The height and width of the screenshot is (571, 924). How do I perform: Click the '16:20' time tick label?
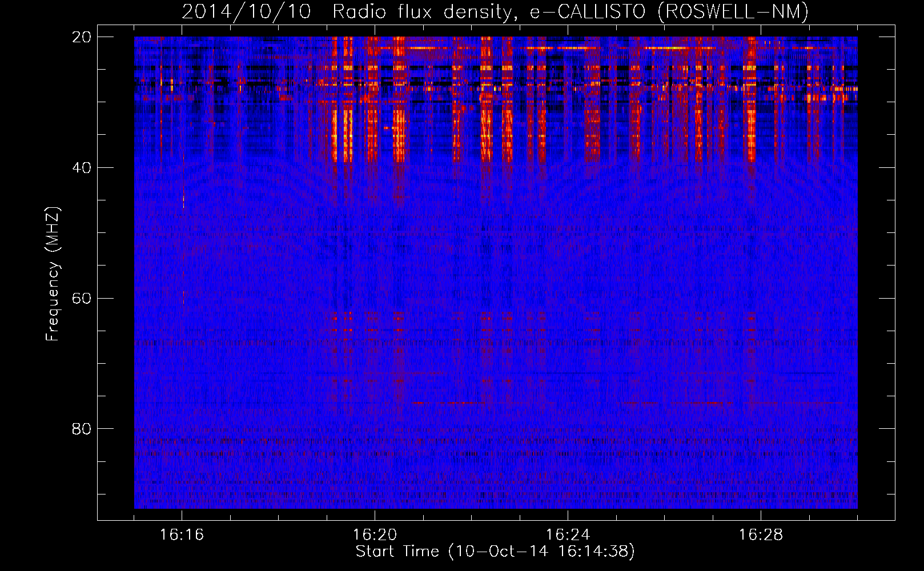tap(375, 535)
